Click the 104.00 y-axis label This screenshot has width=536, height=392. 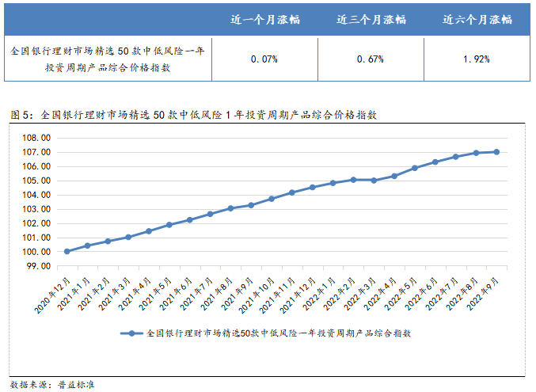click(37, 194)
